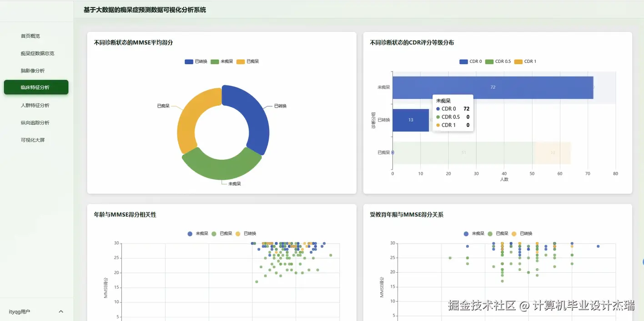Click the 年龄与MMSE得分相关性 chart title

click(x=125, y=214)
